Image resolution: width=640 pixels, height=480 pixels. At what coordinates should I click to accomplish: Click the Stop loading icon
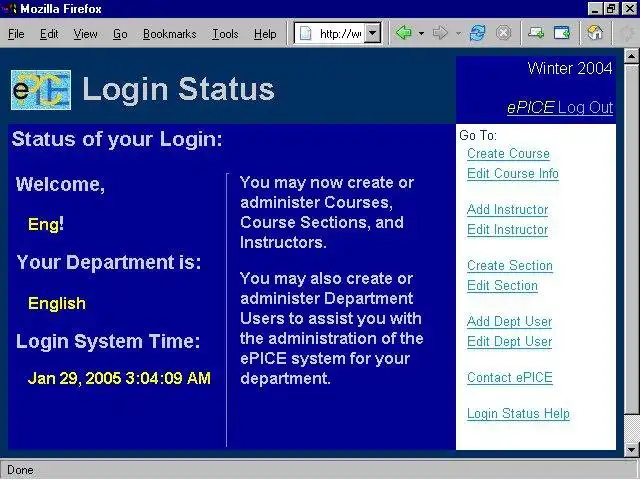(x=504, y=33)
